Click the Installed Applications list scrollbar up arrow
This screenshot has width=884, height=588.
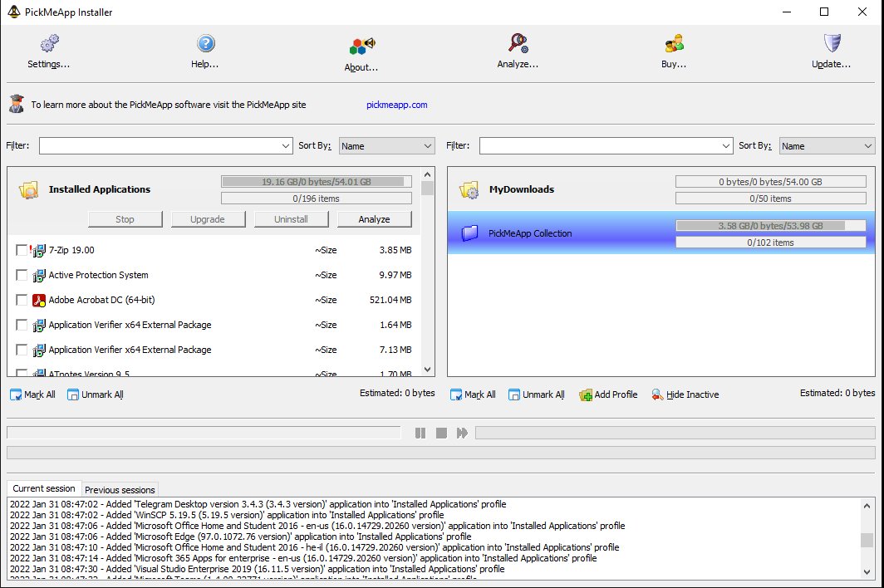click(427, 174)
